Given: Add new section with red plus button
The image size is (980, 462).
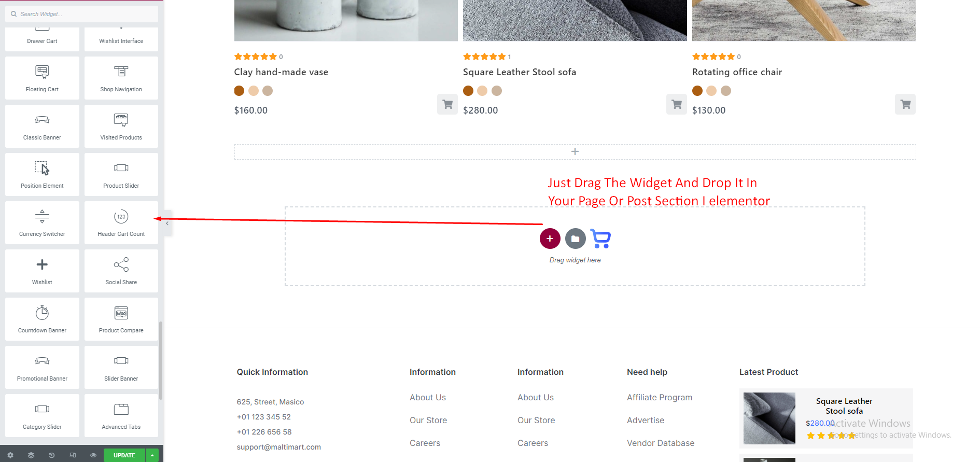Looking at the screenshot, I should [550, 239].
